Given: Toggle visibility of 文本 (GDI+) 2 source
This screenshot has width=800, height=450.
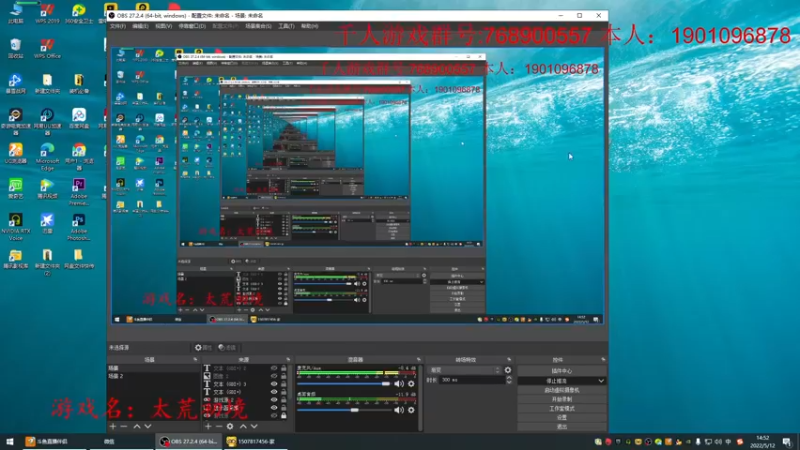Looking at the screenshot, I should coord(274,368).
